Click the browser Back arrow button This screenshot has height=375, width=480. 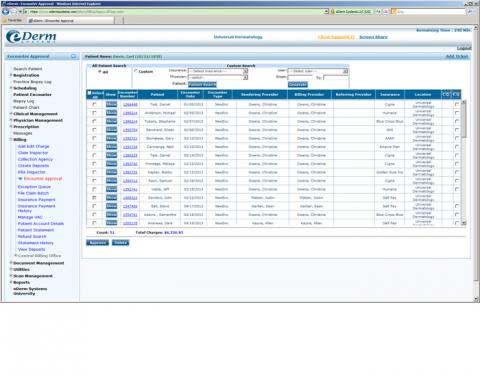click(5, 11)
